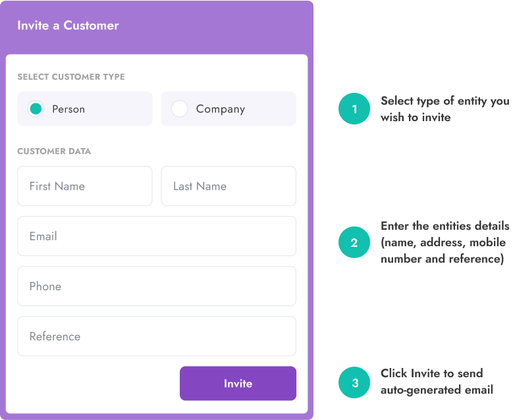Viewport: 513px width, 420px height.
Task: Click the step 2 circle icon
Action: tap(354, 242)
